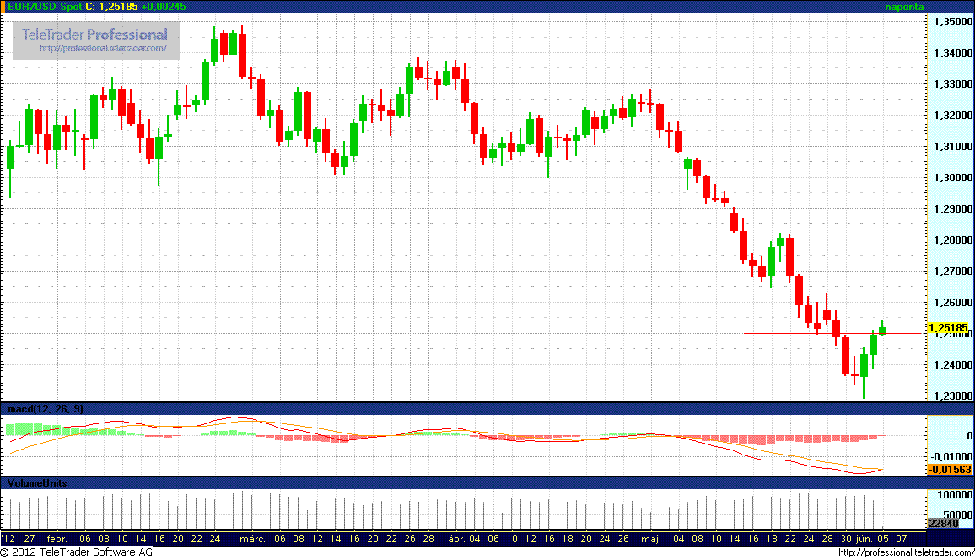
Task: Click the 1,35000 price axis label
Action: coord(950,22)
